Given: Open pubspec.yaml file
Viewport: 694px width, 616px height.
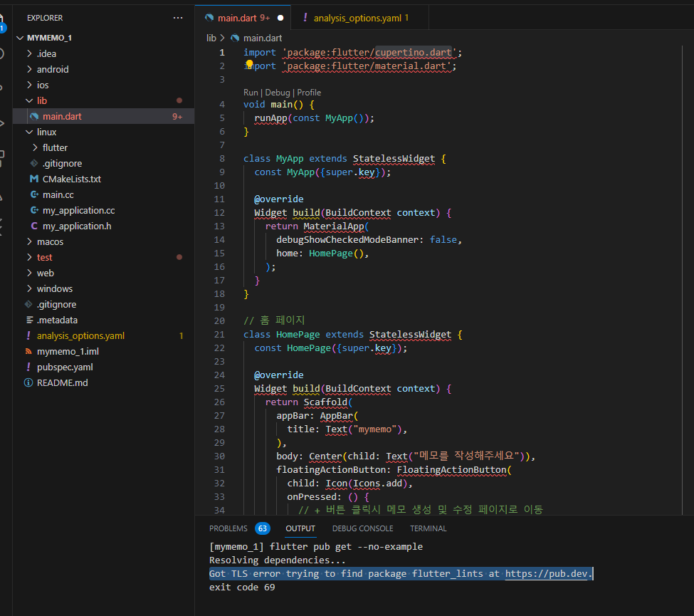Looking at the screenshot, I should pos(104,367).
